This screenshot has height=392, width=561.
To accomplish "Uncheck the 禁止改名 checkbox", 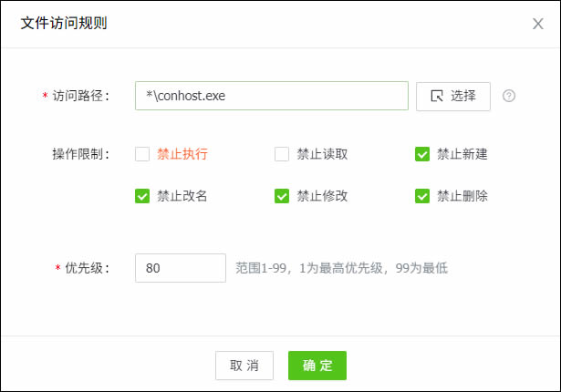I will (x=142, y=196).
